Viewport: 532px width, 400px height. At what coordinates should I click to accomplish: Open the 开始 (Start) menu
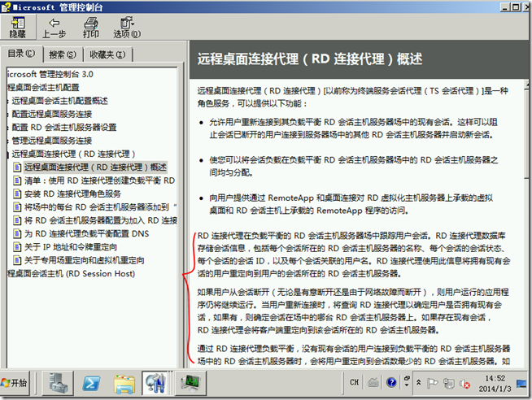15,383
